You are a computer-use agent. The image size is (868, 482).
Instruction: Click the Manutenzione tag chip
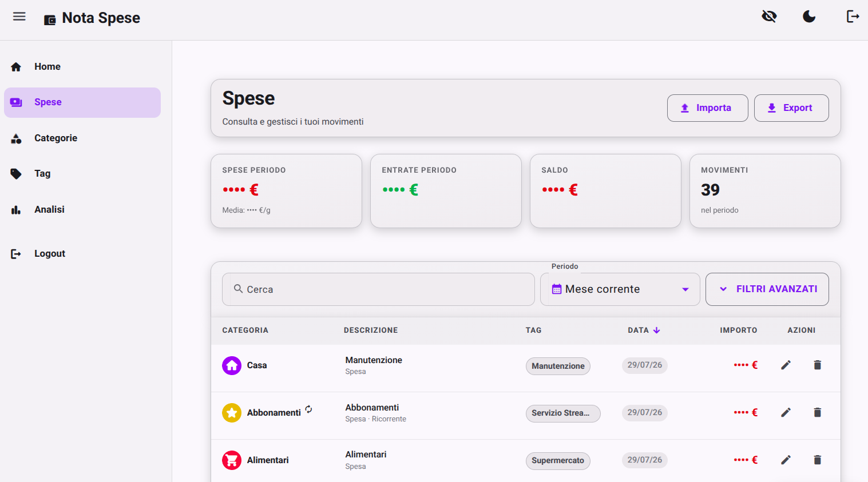(x=558, y=366)
